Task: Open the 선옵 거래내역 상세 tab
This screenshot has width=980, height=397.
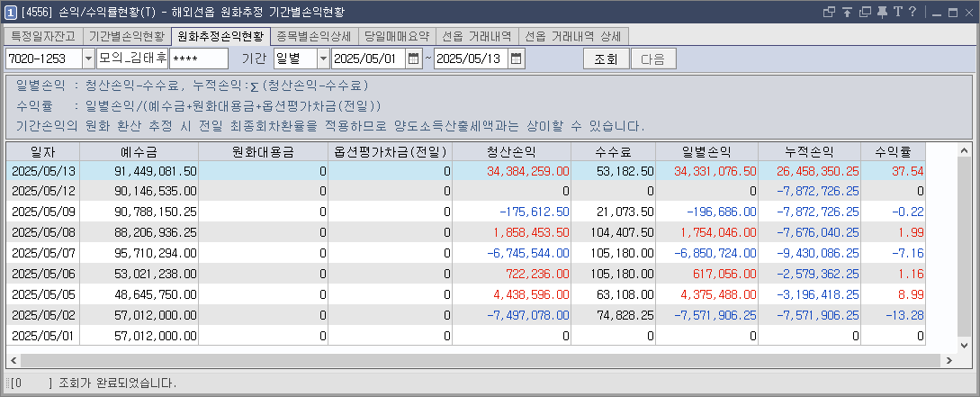Action: pos(573,36)
